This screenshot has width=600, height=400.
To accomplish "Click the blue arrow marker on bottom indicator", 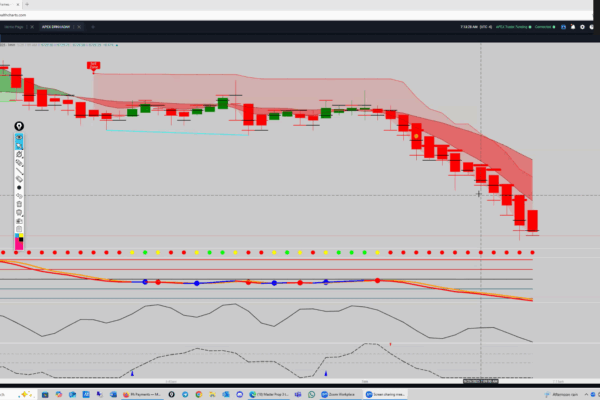I will (x=132, y=373).
